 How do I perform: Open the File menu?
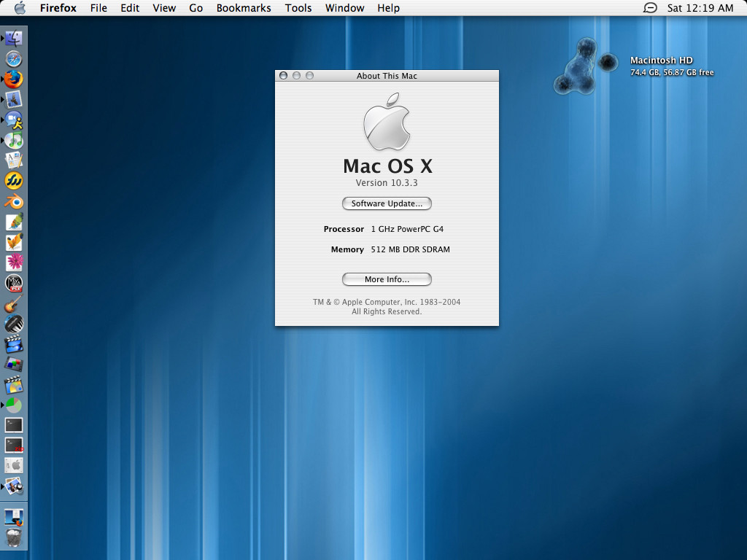(98, 8)
